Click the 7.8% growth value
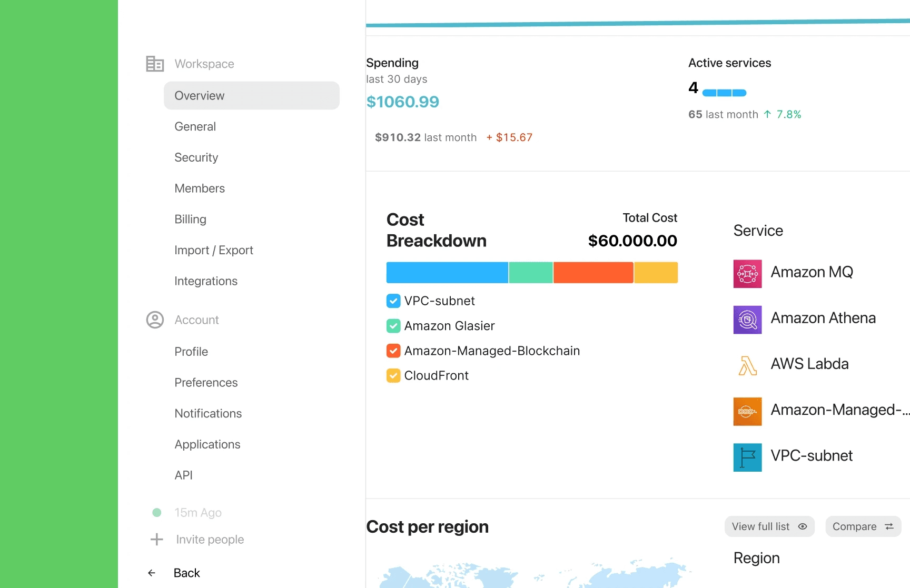The width and height of the screenshot is (910, 588). point(789,114)
